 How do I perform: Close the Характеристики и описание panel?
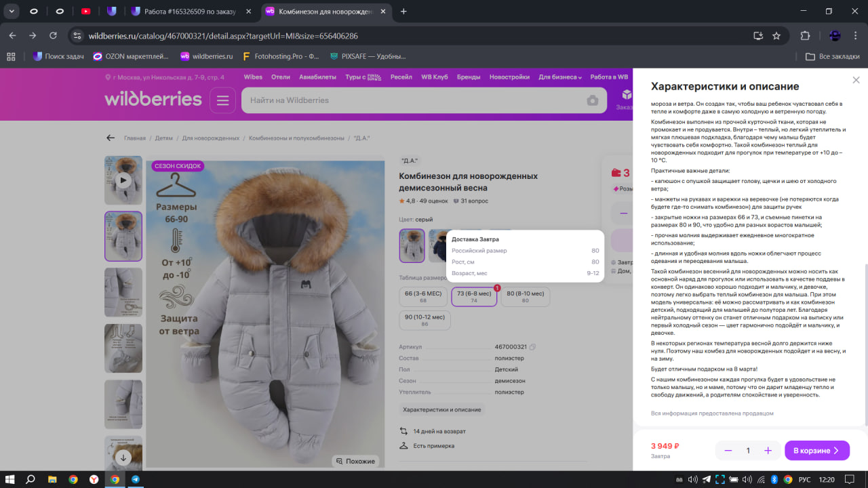click(x=856, y=81)
